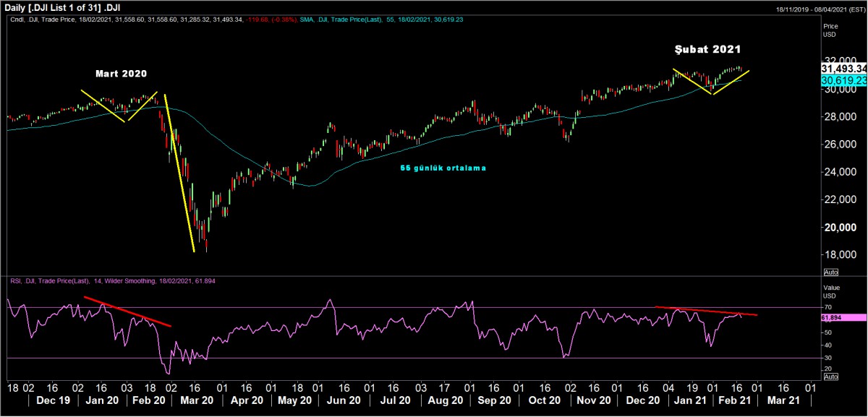Select the 'Şubat 2021' text annotation
The width and height of the screenshot is (868, 417).
tap(706, 50)
